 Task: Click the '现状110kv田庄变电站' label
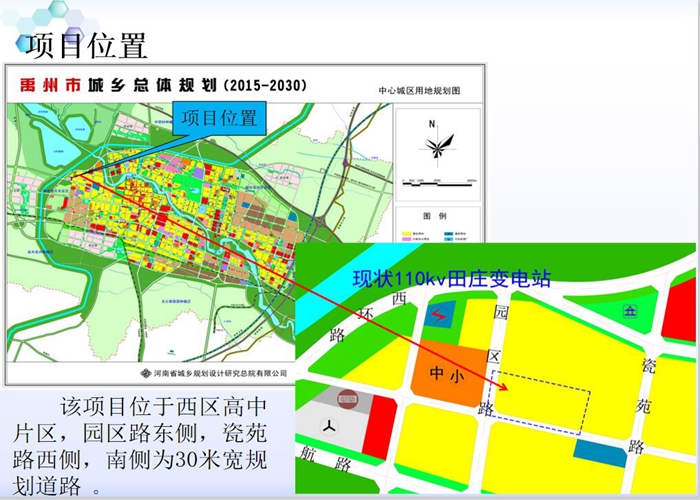451,279
